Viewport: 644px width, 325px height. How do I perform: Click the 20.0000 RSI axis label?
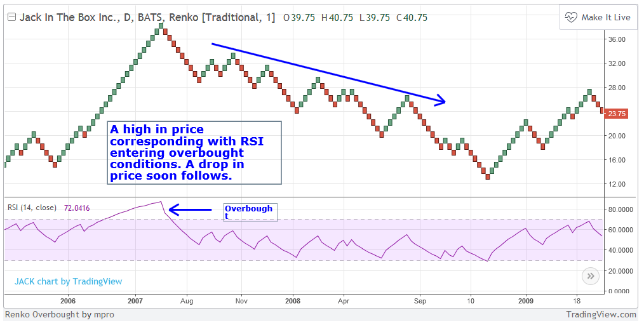tap(621, 271)
